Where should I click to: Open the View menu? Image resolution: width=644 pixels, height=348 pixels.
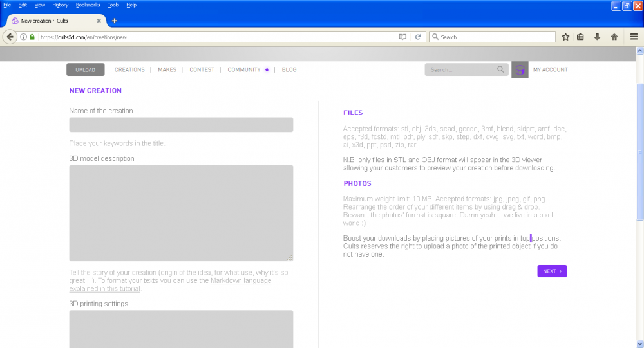[x=39, y=5]
